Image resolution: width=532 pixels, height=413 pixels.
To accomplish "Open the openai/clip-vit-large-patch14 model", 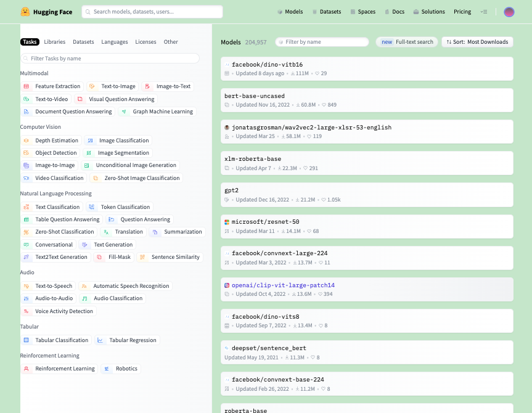I will click(367, 290).
